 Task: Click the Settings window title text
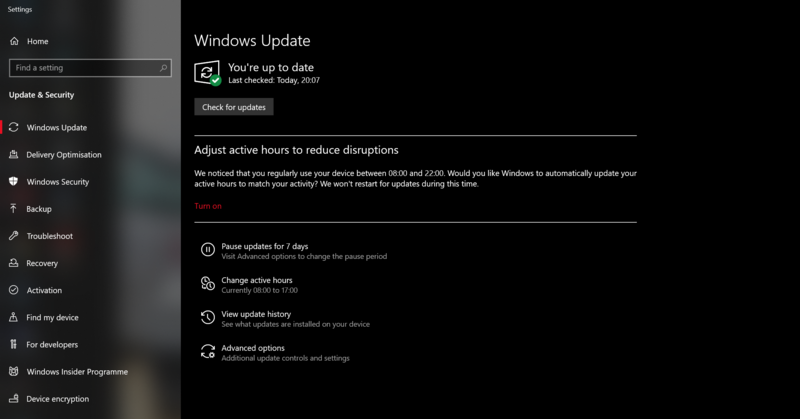pos(20,9)
